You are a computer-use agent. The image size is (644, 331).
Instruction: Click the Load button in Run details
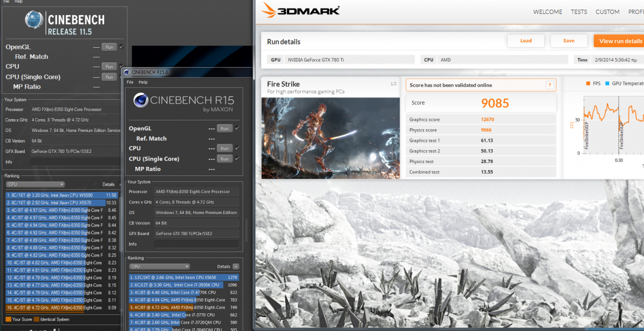coord(526,41)
